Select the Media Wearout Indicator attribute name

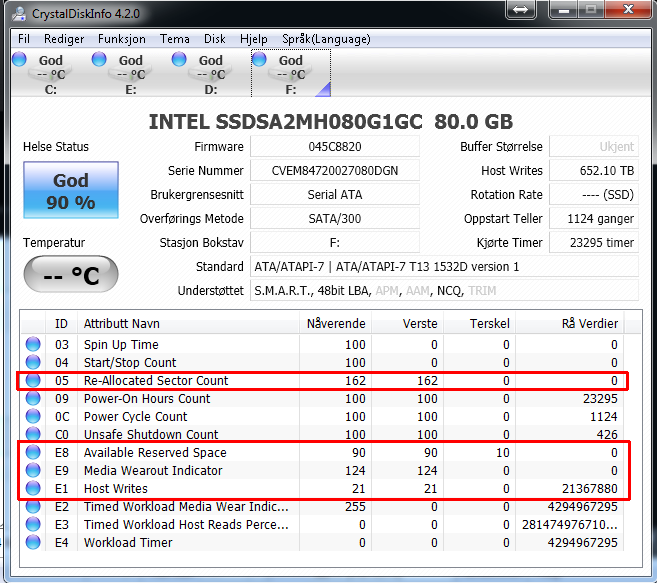(x=153, y=471)
